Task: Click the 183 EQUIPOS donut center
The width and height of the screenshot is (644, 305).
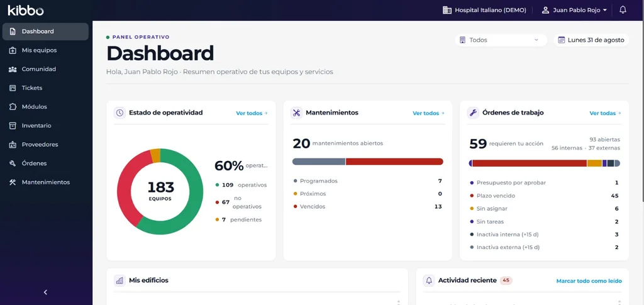Action: [x=160, y=191]
